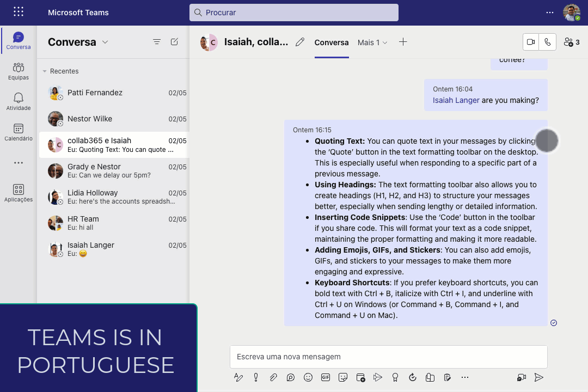Switch to the Conversa tab in the chat
This screenshot has height=392, width=588.
coord(332,42)
